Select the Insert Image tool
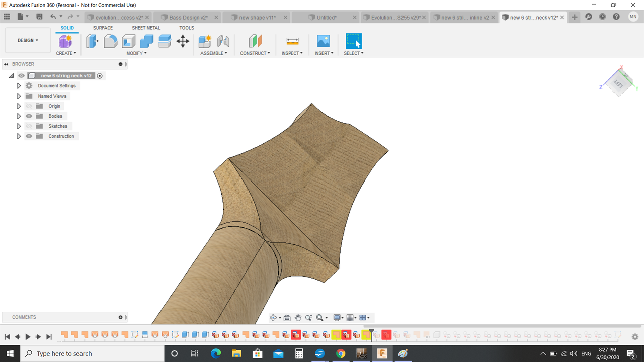 coord(323,41)
